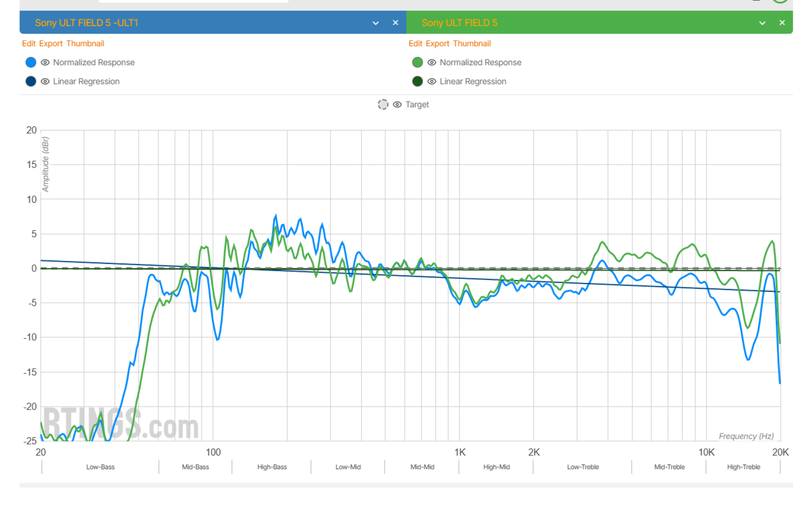Click green Normalized Response color circle
The height and width of the screenshot is (506, 812).
coord(417,63)
